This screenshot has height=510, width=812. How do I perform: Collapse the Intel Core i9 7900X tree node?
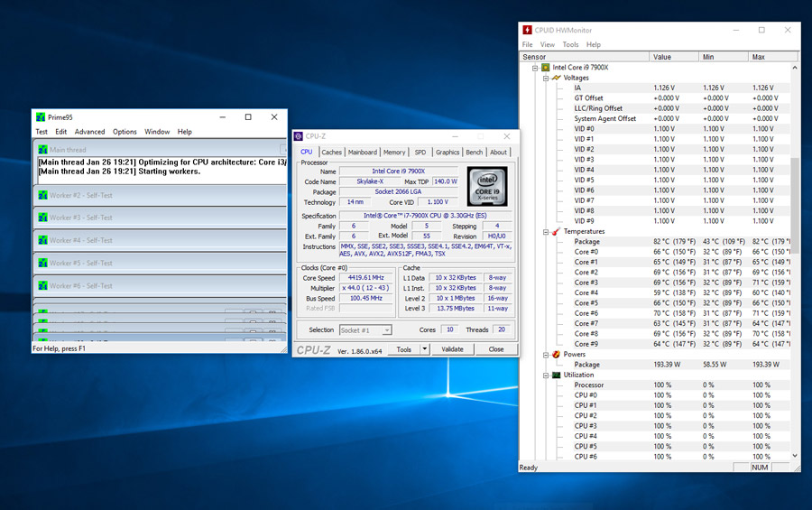535,68
